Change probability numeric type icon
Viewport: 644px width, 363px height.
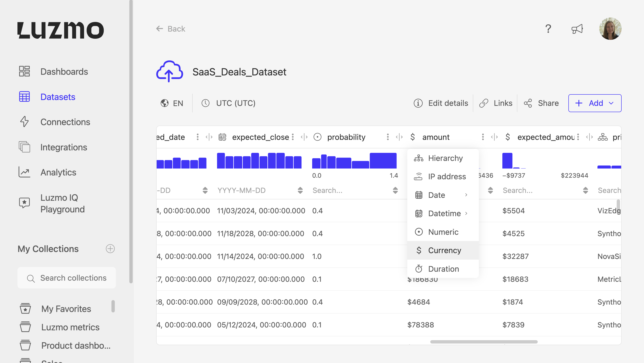(318, 137)
